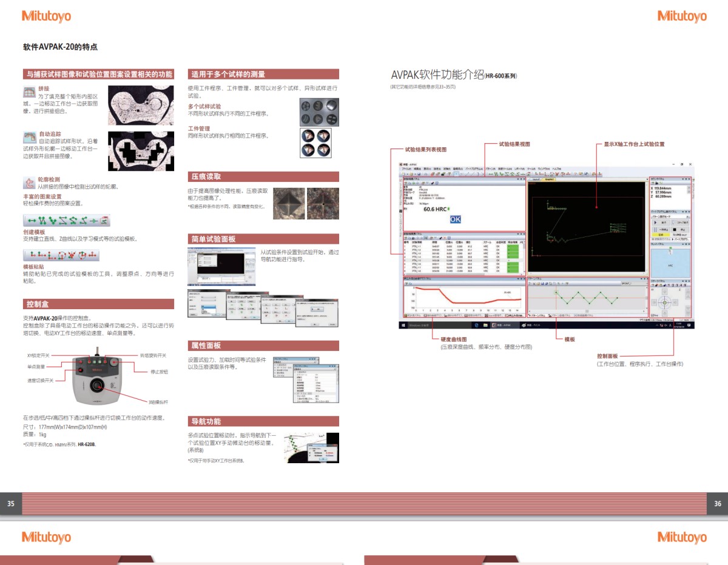Click the File Explorer icon in screenshot taskbar

pos(484,325)
